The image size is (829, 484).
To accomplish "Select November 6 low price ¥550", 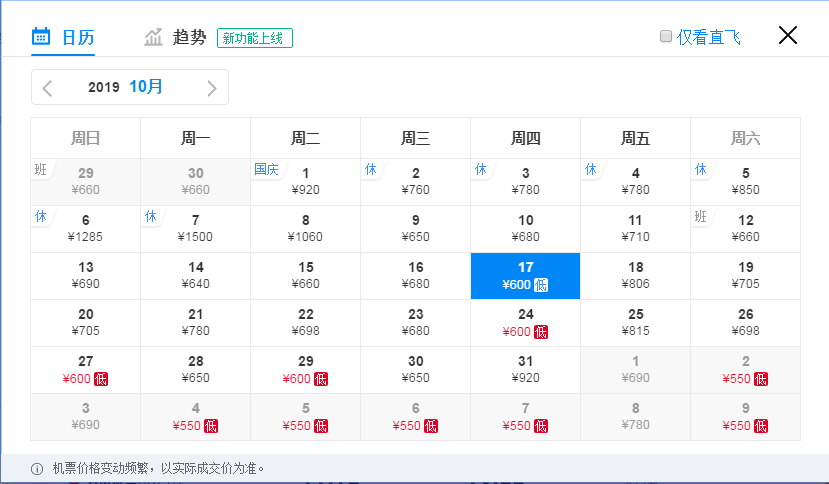I will [x=416, y=417].
